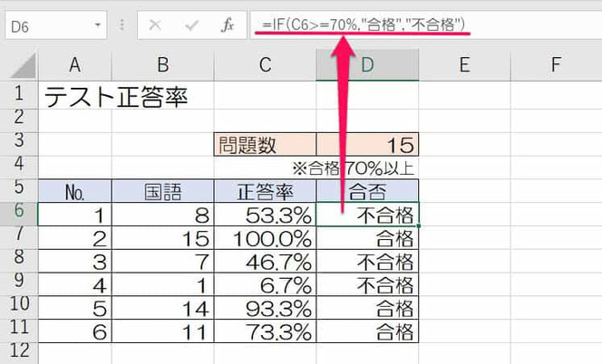Screen dimensions: 602x364
Task: Open Insert Function with the fx icon
Action: click(x=228, y=25)
